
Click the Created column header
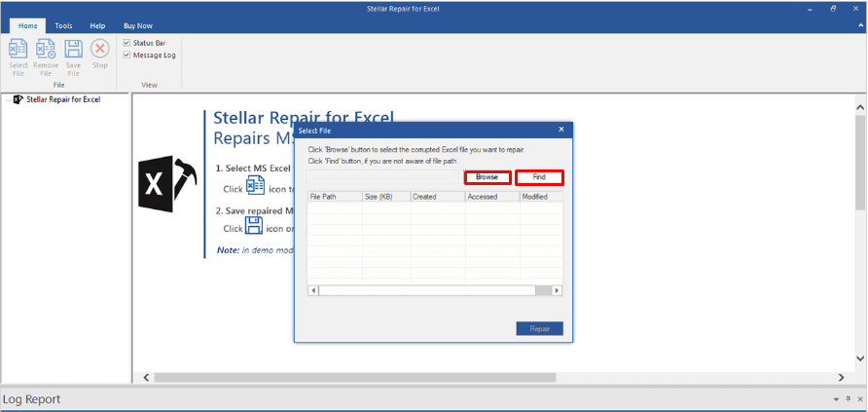click(x=438, y=197)
